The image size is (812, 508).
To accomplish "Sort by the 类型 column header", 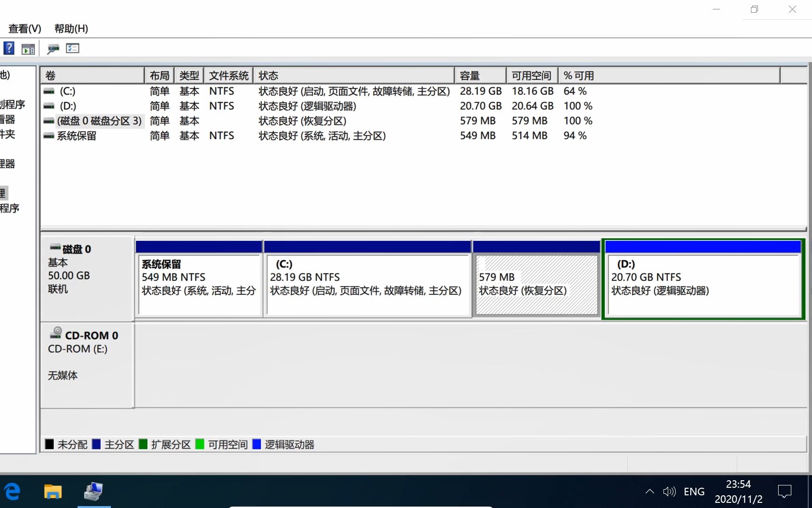I will [189, 76].
